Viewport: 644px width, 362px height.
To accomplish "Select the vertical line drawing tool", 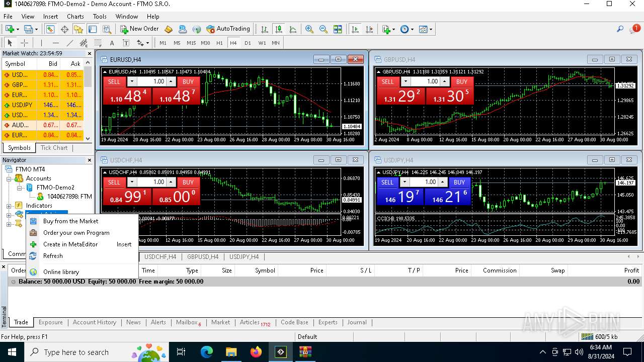I will [41, 43].
